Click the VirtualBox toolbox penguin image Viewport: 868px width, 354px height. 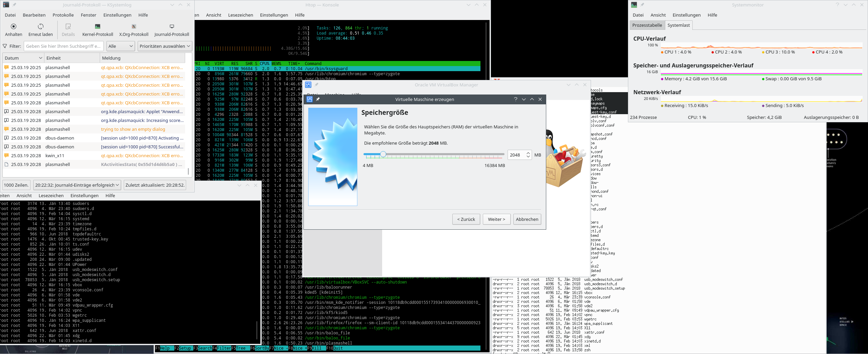[x=565, y=158]
